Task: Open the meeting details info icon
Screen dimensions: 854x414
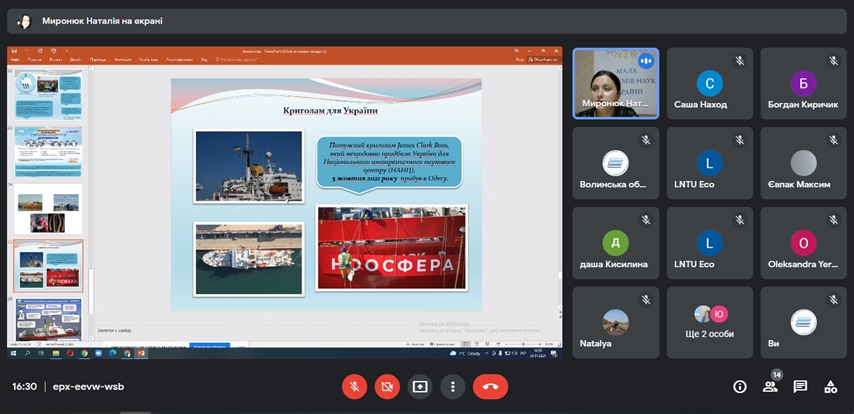Action: click(x=740, y=386)
